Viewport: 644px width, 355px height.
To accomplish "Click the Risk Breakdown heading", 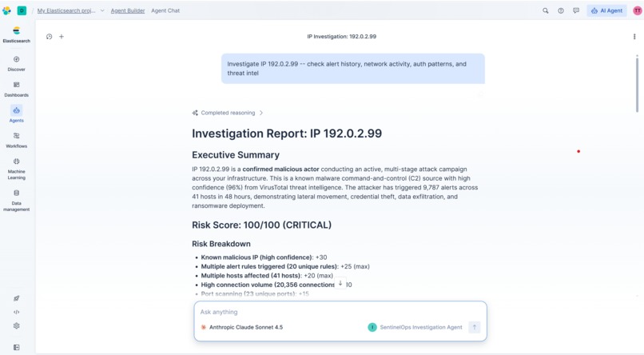I will (221, 244).
